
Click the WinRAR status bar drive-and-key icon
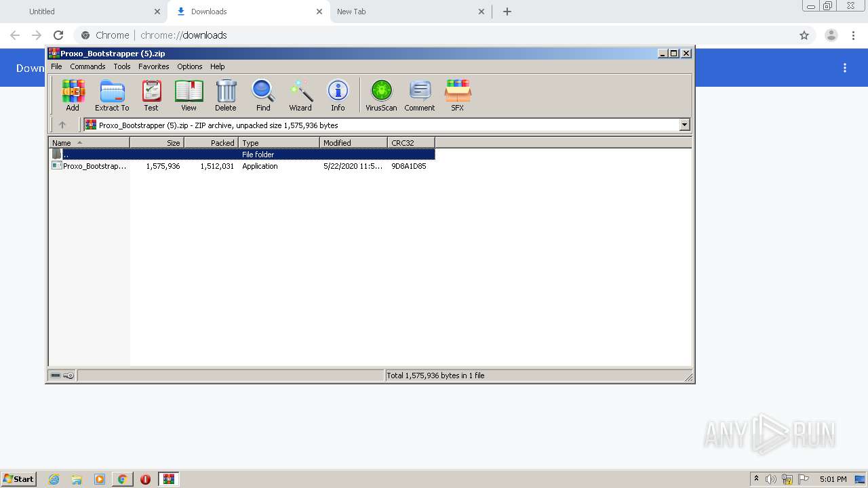coord(62,375)
